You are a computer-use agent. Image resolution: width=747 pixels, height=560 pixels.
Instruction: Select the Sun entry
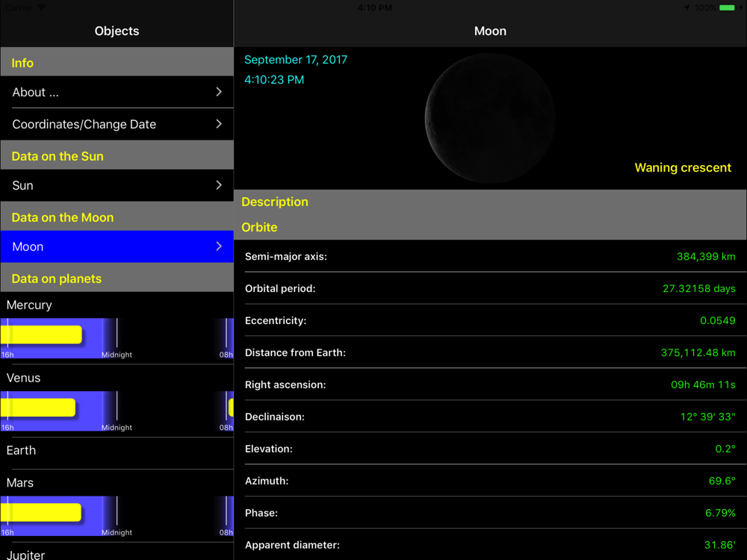[x=117, y=185]
